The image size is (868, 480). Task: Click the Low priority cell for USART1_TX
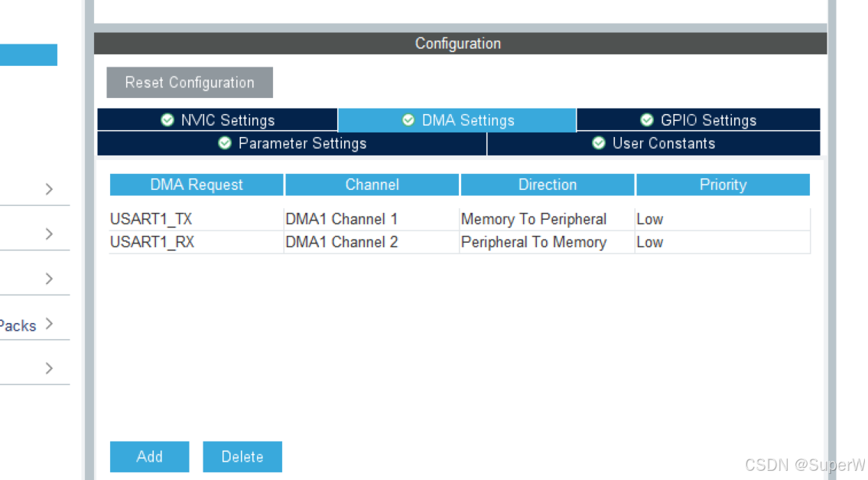pos(723,219)
